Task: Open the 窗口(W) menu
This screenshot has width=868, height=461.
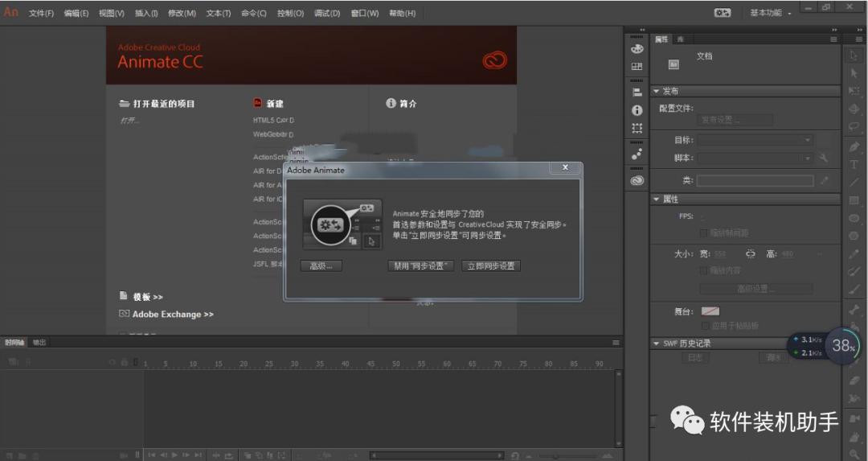Action: [365, 13]
